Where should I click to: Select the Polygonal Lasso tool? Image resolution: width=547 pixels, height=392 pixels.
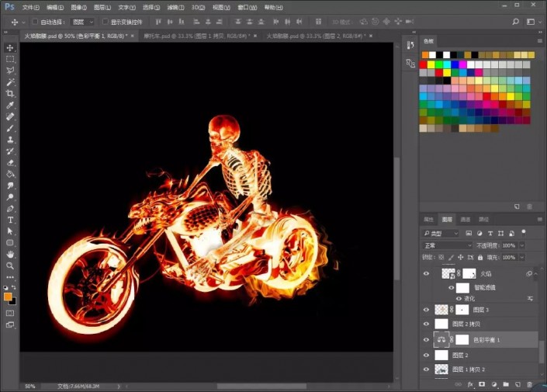(10, 71)
